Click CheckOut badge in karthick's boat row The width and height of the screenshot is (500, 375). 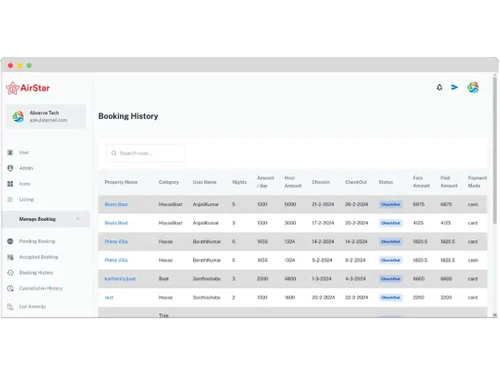[390, 279]
